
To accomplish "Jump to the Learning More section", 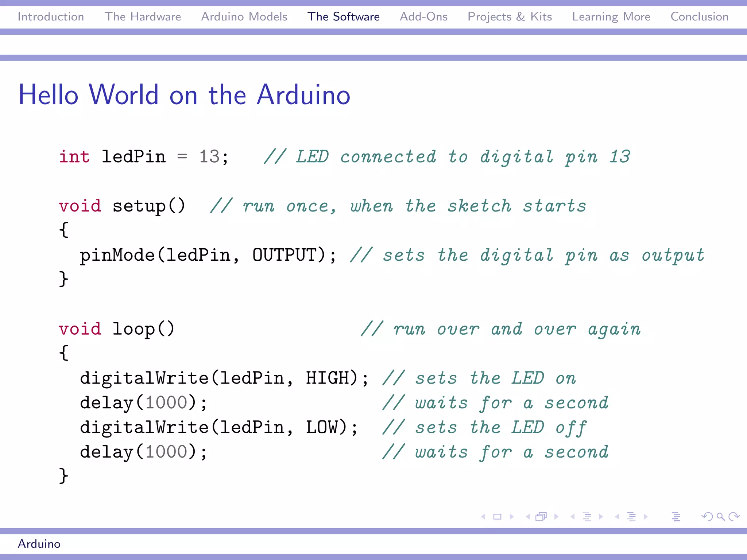I will click(x=611, y=17).
